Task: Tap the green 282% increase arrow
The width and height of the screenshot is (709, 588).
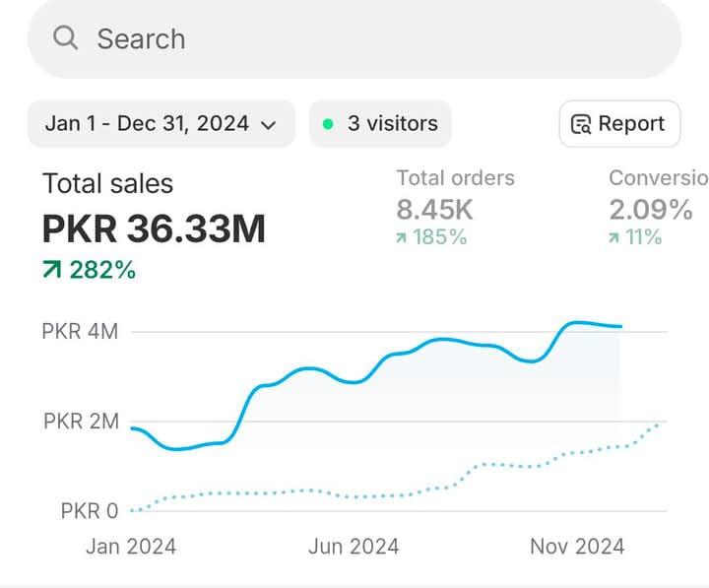Action: point(51,270)
